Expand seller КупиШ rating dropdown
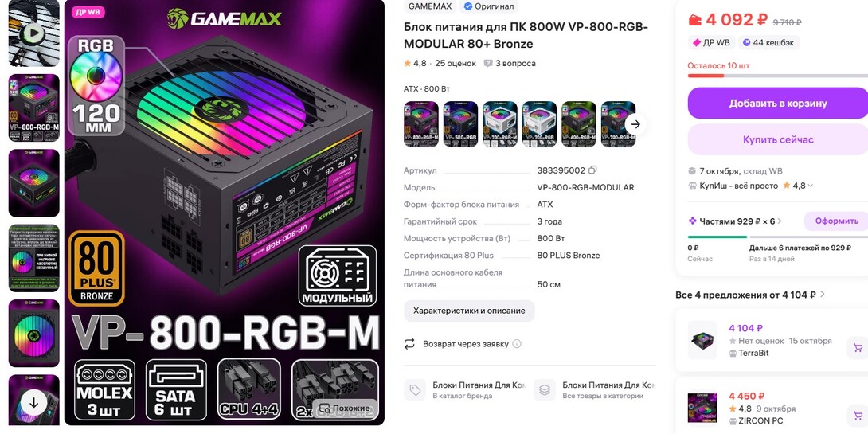Viewport: 868px width, 434px height. pyautogui.click(x=811, y=186)
